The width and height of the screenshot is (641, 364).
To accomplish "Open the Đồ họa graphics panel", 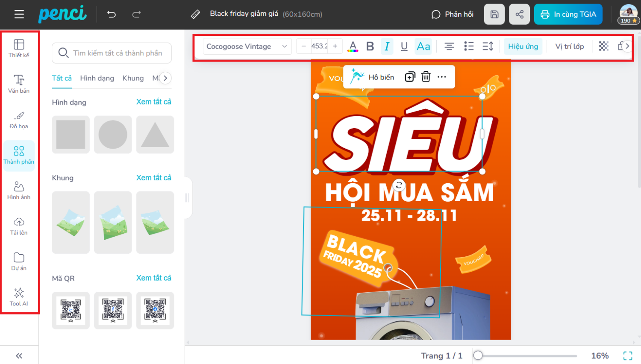I will tap(19, 120).
